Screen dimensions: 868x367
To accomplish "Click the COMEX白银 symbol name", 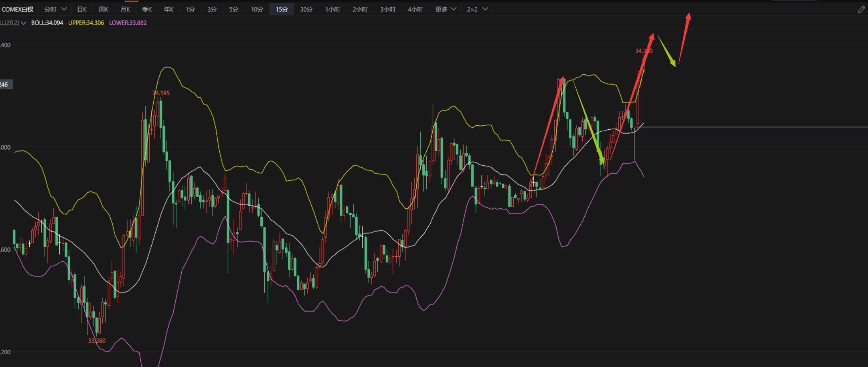I will tap(18, 9).
